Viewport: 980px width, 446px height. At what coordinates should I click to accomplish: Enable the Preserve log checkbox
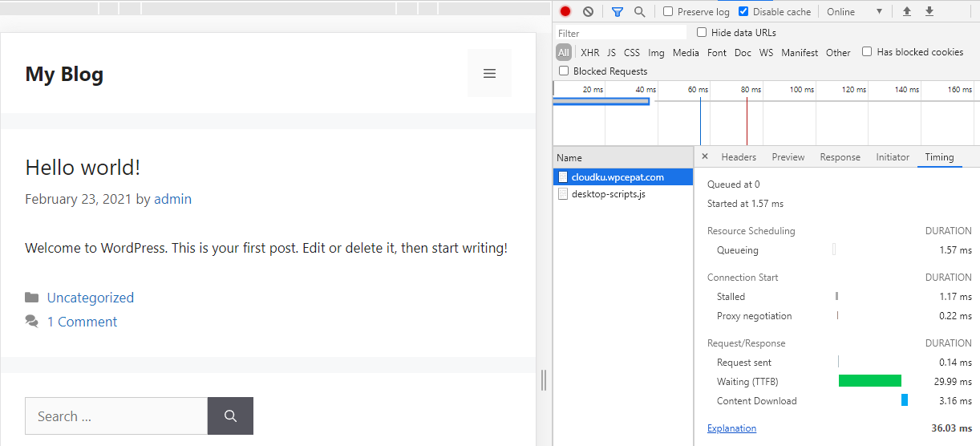pos(668,12)
